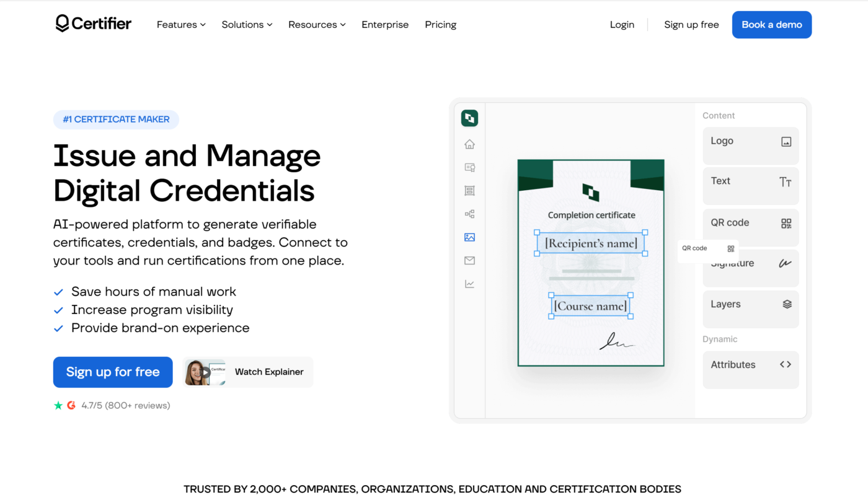Add a Logo content element
This screenshot has height=503, width=868.
click(x=751, y=146)
